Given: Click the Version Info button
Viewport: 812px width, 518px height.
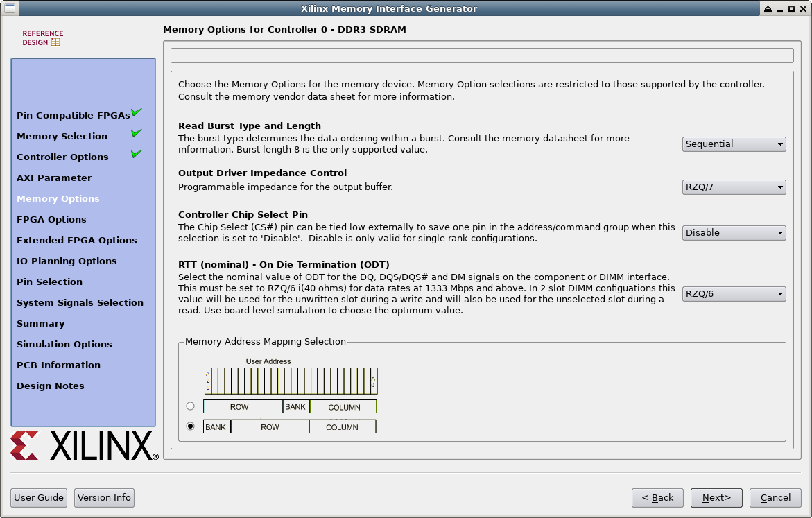Looking at the screenshot, I should coord(104,498).
